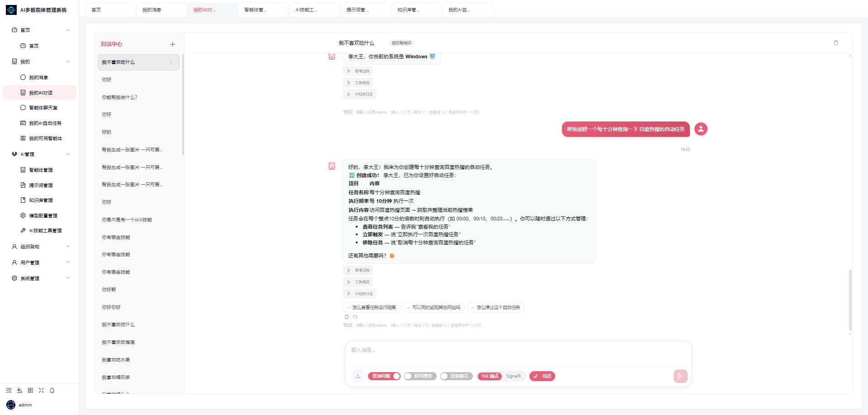868x415 pixels.
Task: Click the system logo at top left
Action: (x=11, y=9)
